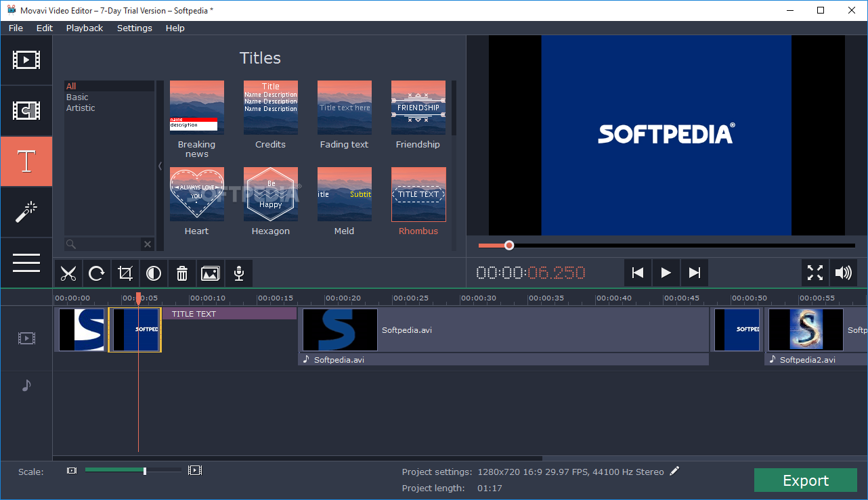Open the color adjustments tool
Viewport: 868px width, 500px height.
click(154, 273)
